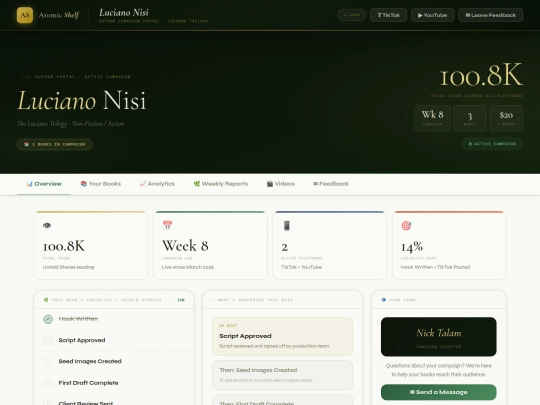This screenshot has width=540, height=405.
Task: Open the Your Books tab
Action: point(101,184)
